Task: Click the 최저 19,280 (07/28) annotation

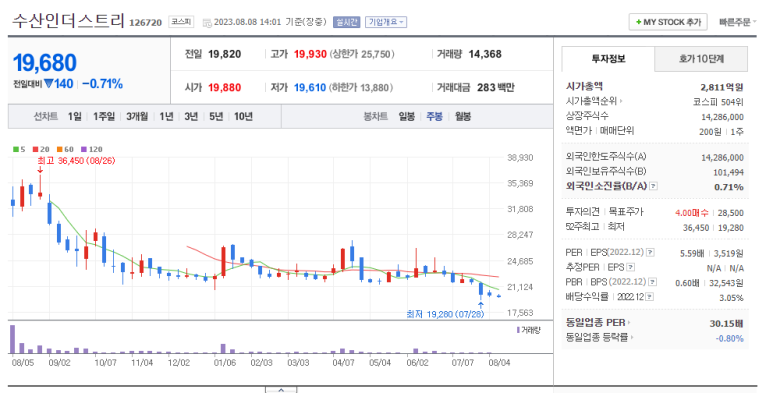Action: 445,314
